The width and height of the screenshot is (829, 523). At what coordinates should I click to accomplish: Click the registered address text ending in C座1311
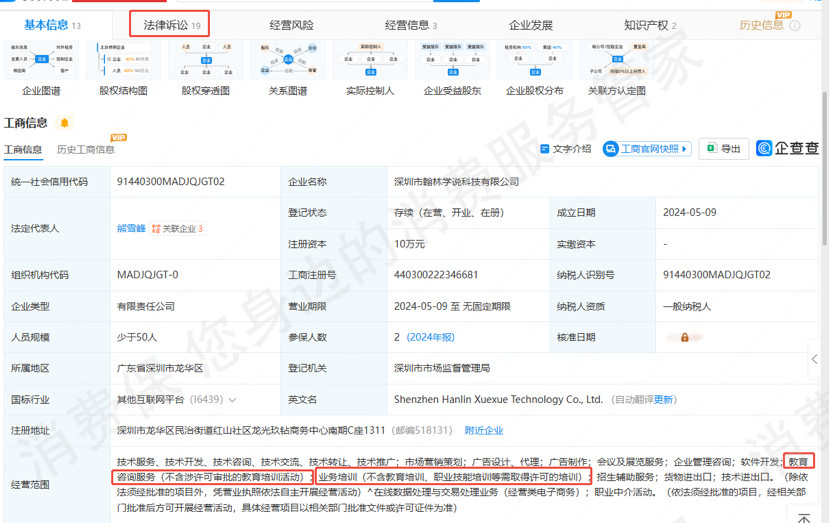tap(251, 430)
